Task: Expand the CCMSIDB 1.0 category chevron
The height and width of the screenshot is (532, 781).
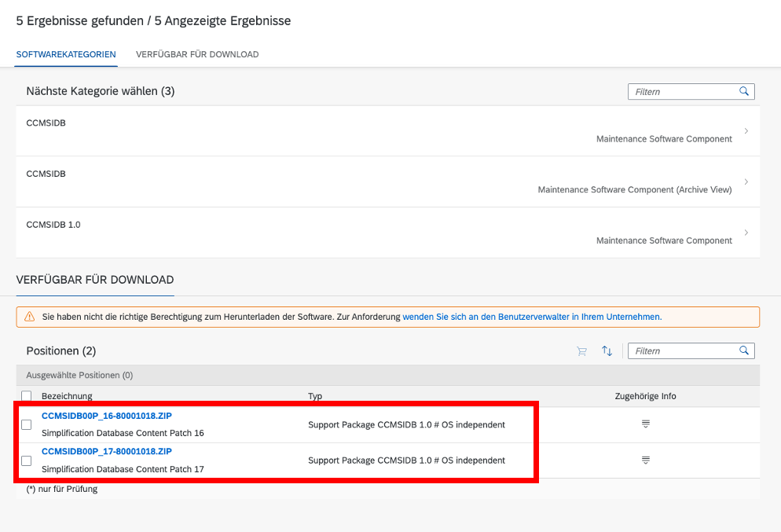Action: click(746, 233)
